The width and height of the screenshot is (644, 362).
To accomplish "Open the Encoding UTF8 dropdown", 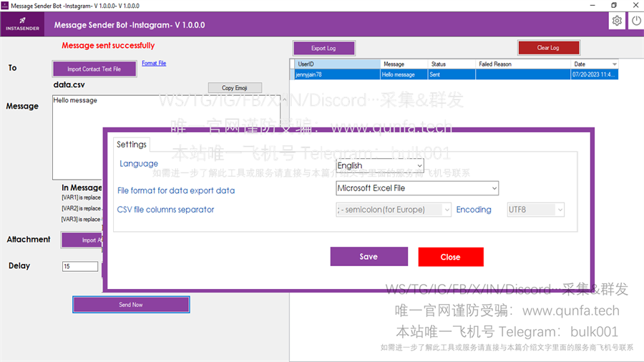I will point(535,210).
